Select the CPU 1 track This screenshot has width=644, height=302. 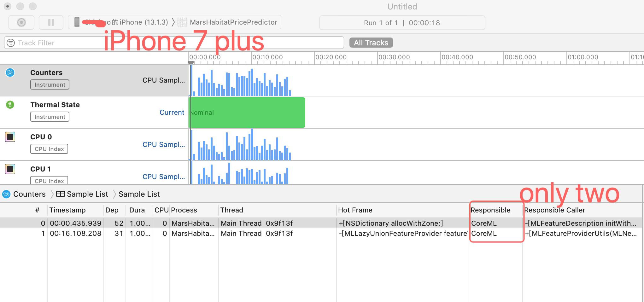(94, 173)
